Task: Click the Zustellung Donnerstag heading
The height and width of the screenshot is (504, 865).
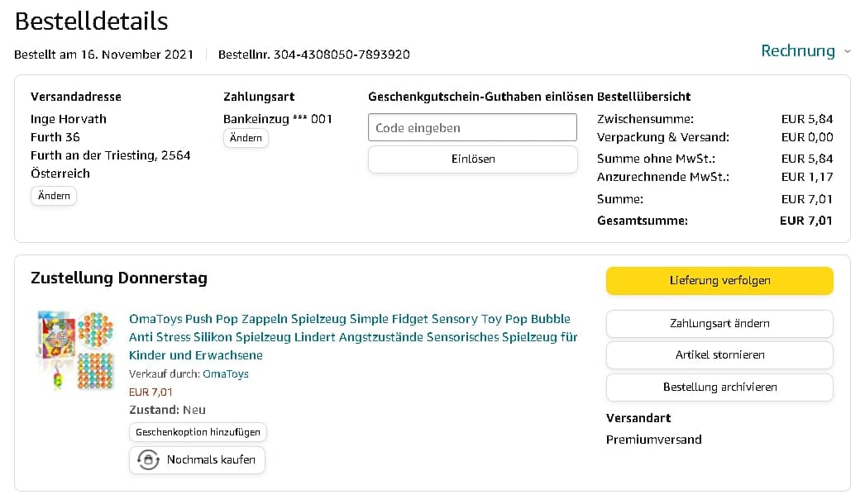Action: [119, 278]
